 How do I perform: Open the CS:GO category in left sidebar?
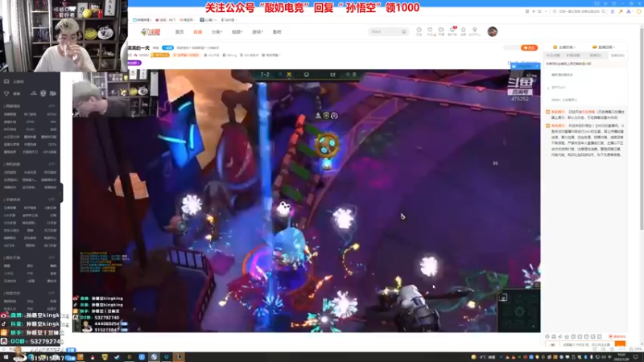(x=30, y=130)
